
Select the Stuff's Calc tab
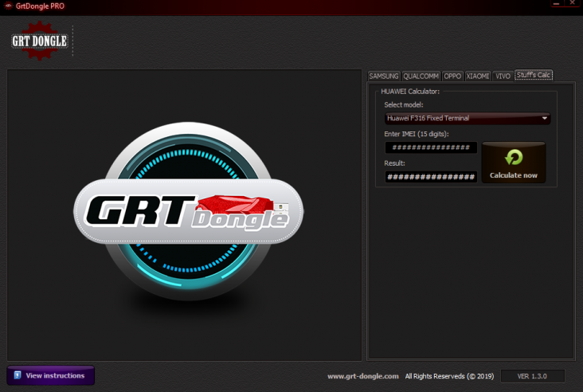534,75
